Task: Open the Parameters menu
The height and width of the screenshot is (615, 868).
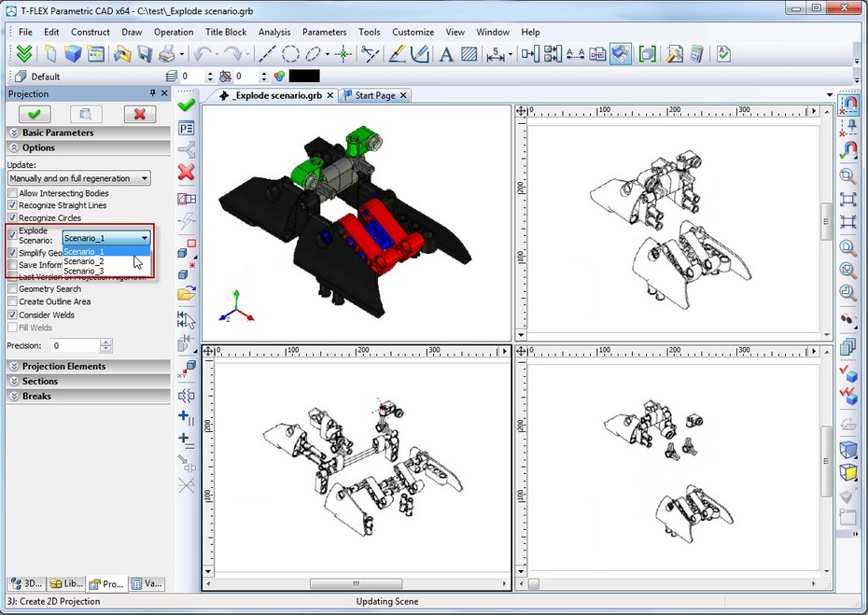Action: 324,32
